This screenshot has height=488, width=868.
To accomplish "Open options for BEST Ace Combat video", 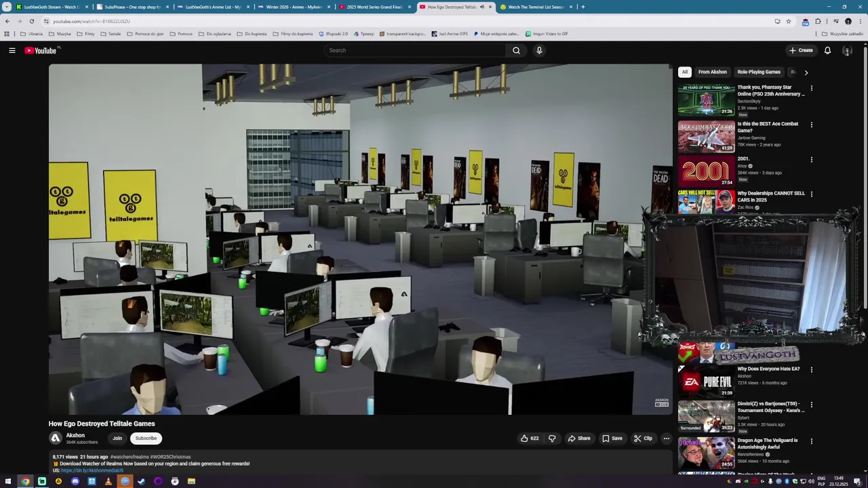I will 811,125.
